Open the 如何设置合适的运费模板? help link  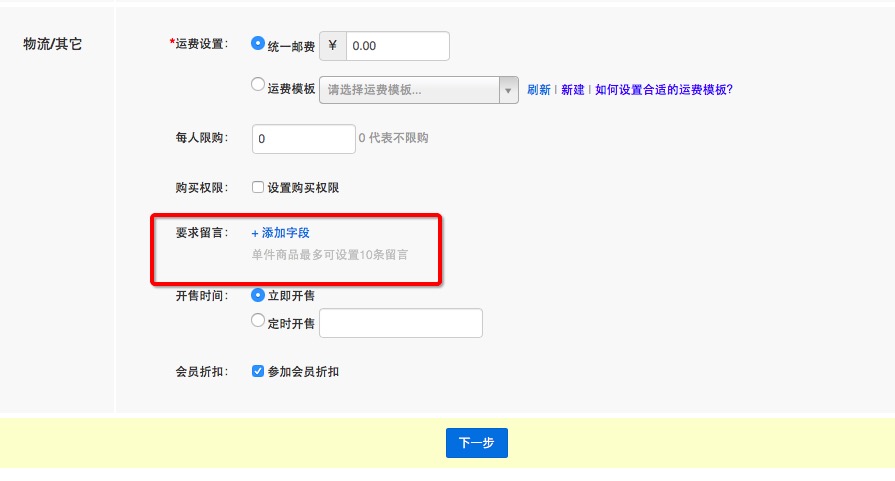pyautogui.click(x=664, y=89)
